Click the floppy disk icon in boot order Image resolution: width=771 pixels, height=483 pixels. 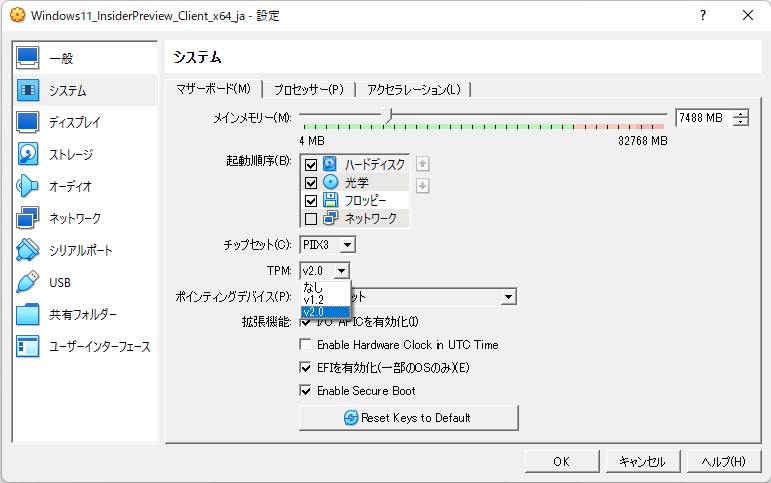[330, 200]
